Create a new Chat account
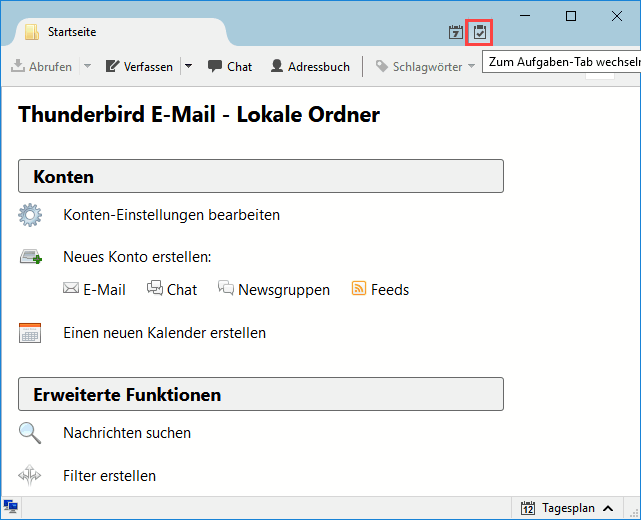This screenshot has width=641, height=520. click(182, 290)
